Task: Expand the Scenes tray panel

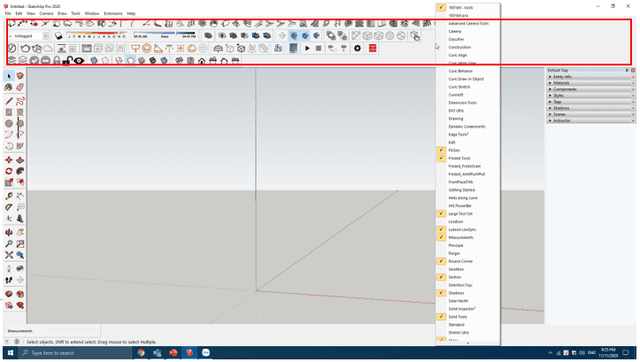Action: (x=591, y=114)
